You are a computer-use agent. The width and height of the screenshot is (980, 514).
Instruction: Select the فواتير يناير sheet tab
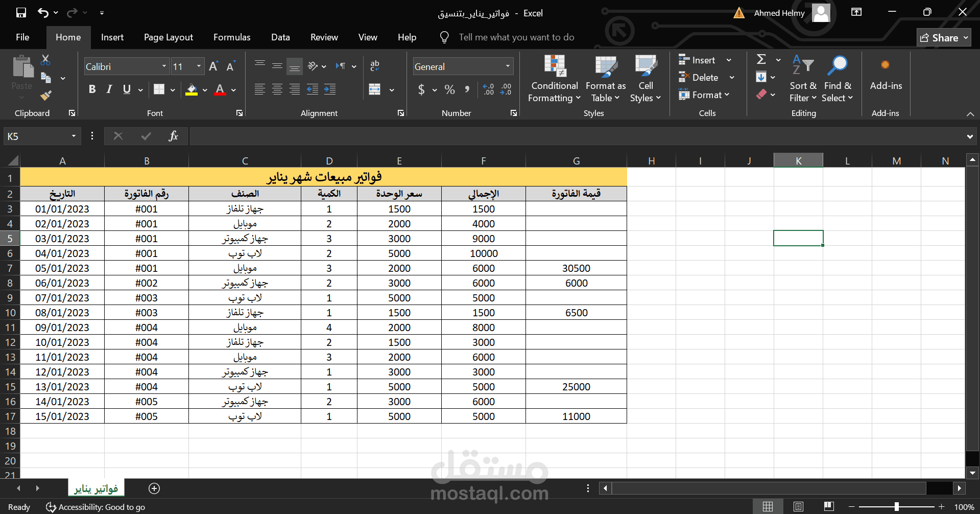[96, 488]
